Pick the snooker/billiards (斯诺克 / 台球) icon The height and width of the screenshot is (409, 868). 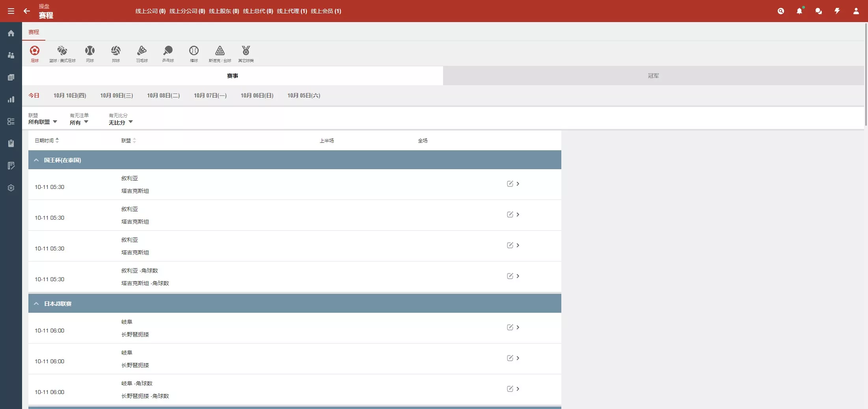tap(220, 53)
